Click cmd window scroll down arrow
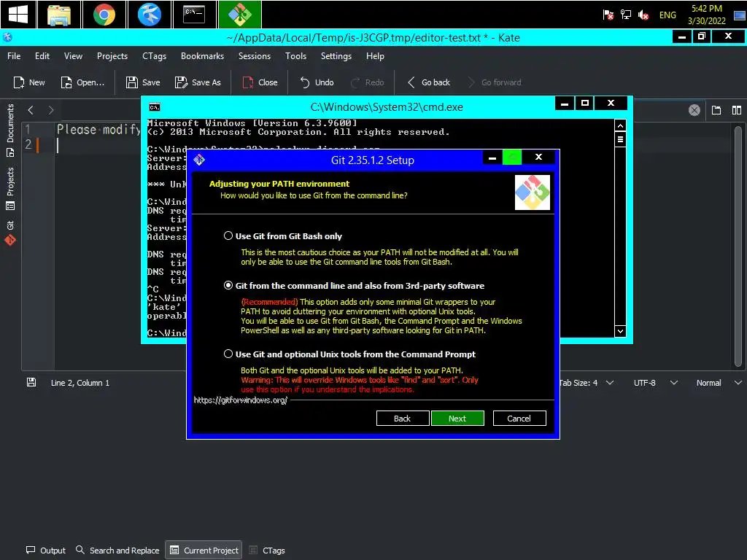This screenshot has height=560, width=747. click(x=620, y=331)
